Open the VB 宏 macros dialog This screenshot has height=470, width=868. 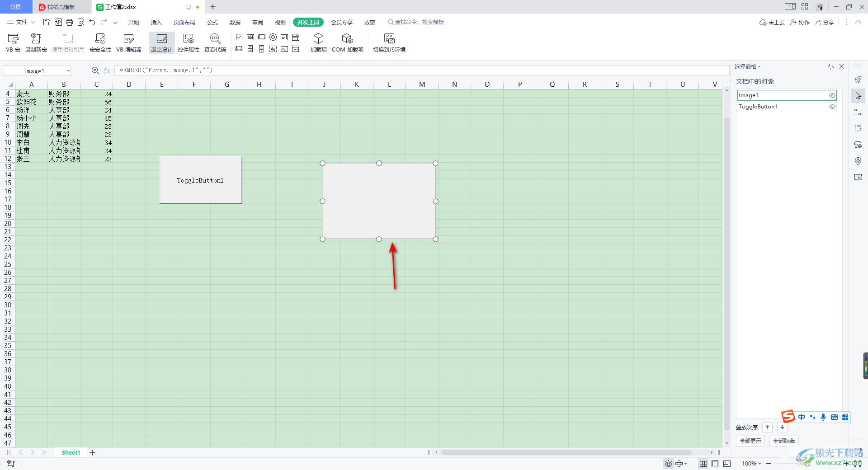coord(13,43)
